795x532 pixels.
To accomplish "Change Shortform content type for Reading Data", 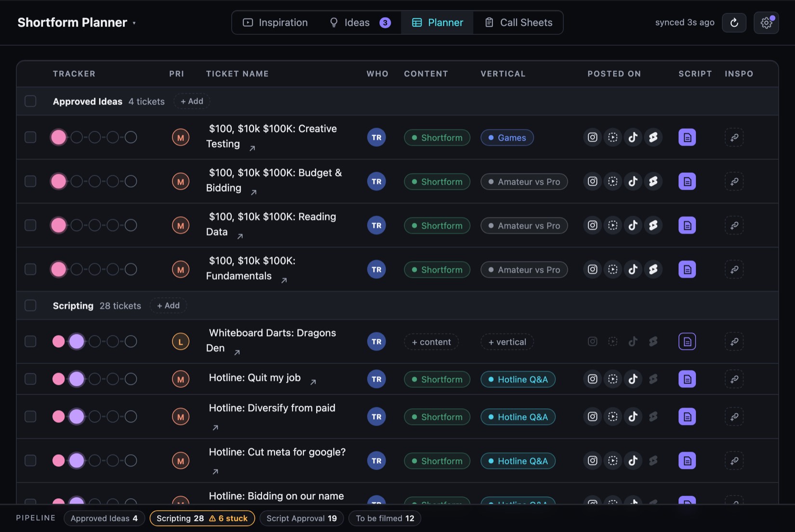I will click(437, 225).
